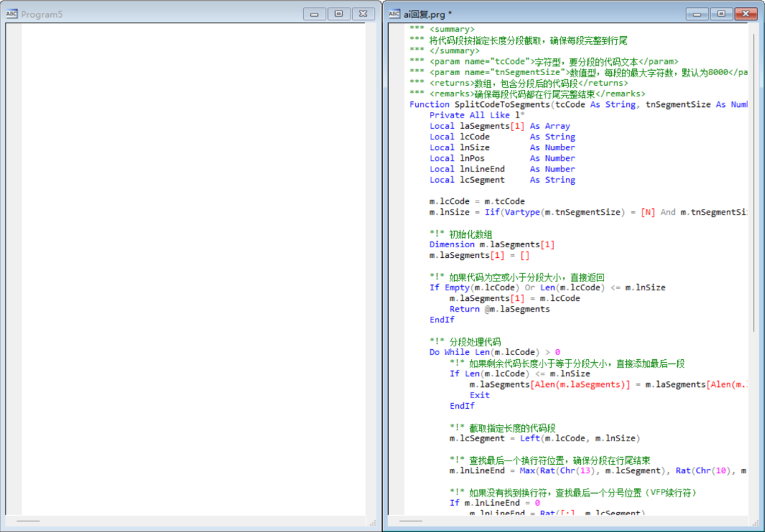
Task: Click the Local lcCode As String line
Action: pos(502,137)
